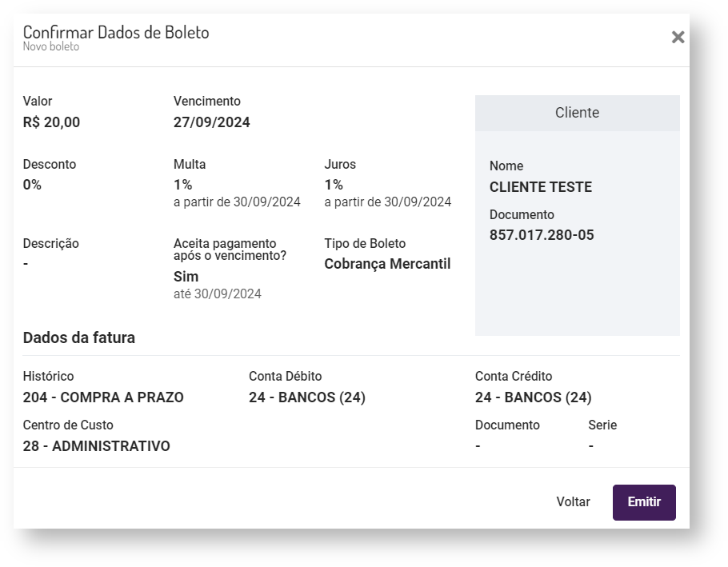
Task: Close the Confirmar Dados de Boleto dialog
Action: coord(678,37)
